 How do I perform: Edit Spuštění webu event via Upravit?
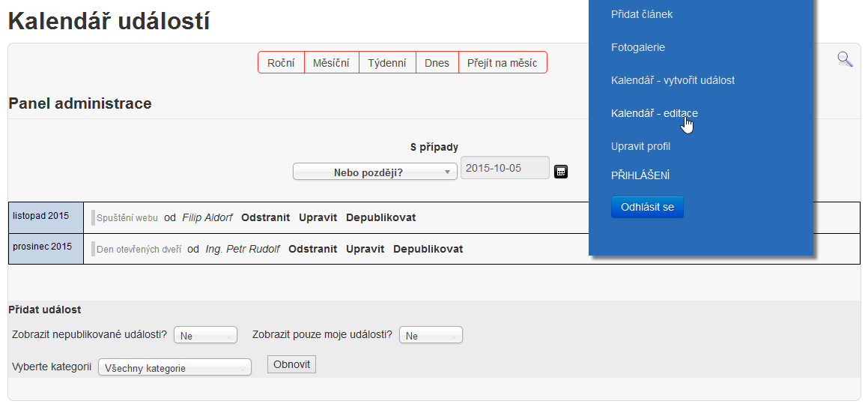click(x=318, y=217)
